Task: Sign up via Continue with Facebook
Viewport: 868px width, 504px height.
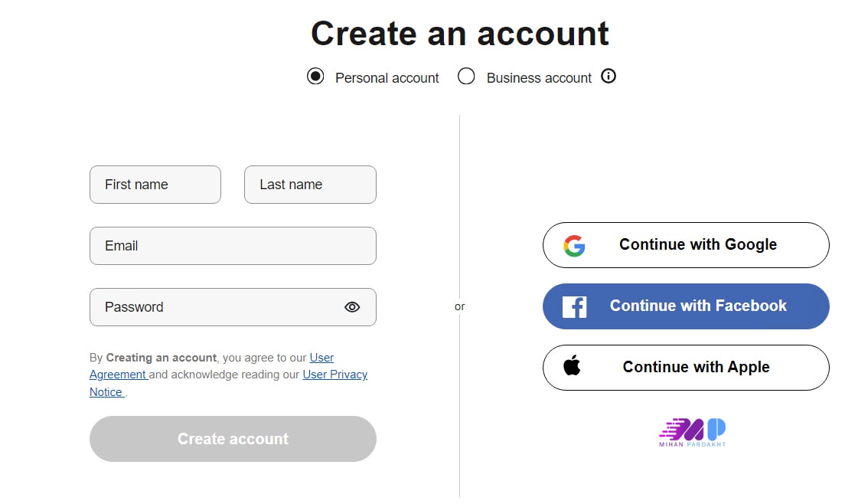Action: (x=698, y=306)
